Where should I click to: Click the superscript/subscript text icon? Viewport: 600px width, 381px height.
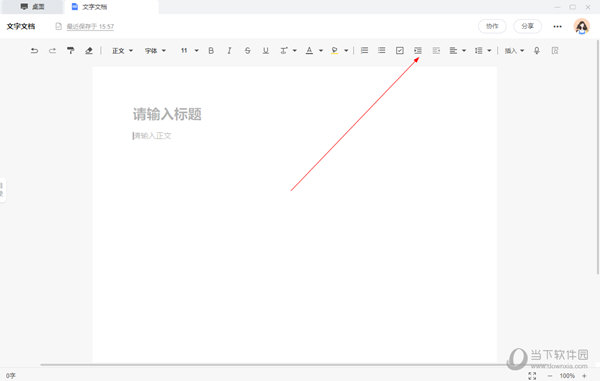tap(284, 50)
